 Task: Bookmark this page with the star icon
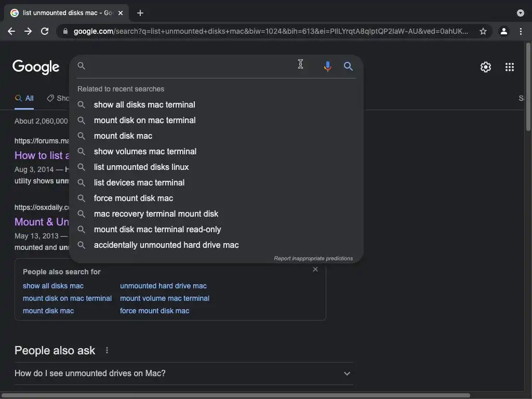pos(483,31)
